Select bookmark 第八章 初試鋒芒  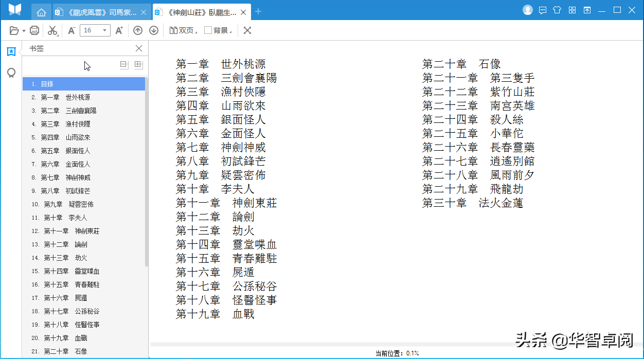pyautogui.click(x=84, y=191)
